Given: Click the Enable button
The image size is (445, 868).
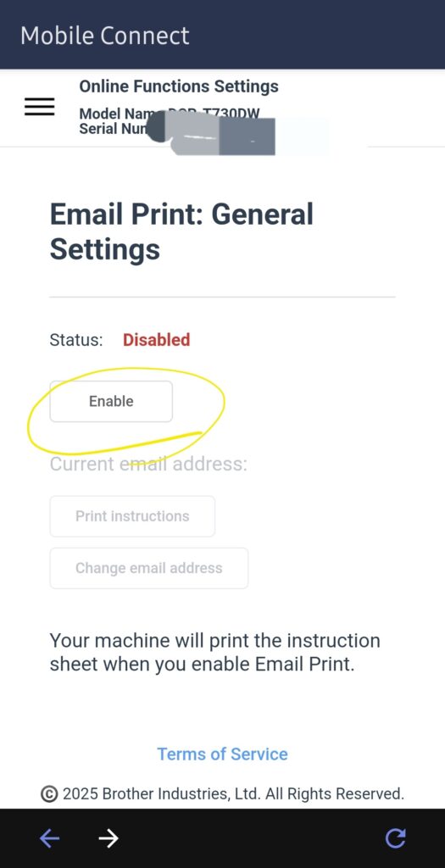Looking at the screenshot, I should coord(111,401).
